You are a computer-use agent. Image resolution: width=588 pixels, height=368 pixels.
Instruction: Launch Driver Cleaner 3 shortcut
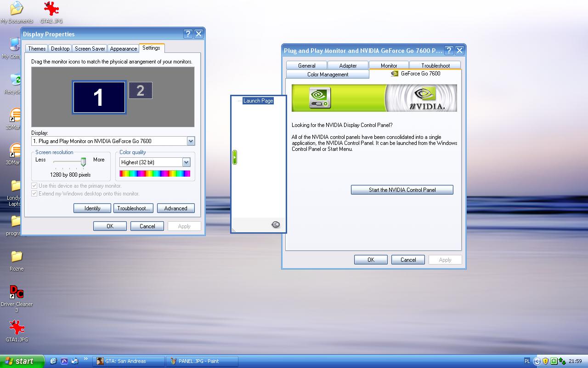click(17, 298)
